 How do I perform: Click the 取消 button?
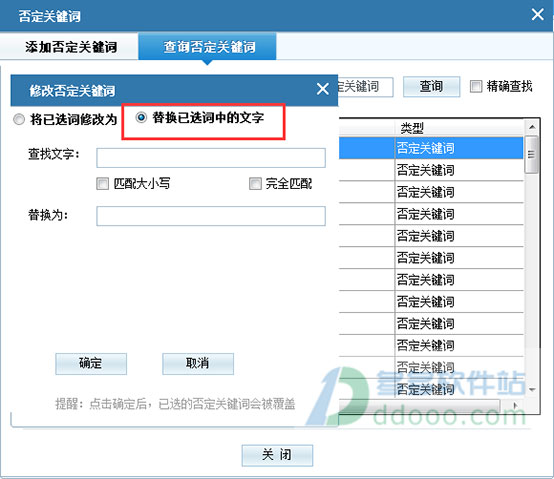pyautogui.click(x=198, y=363)
